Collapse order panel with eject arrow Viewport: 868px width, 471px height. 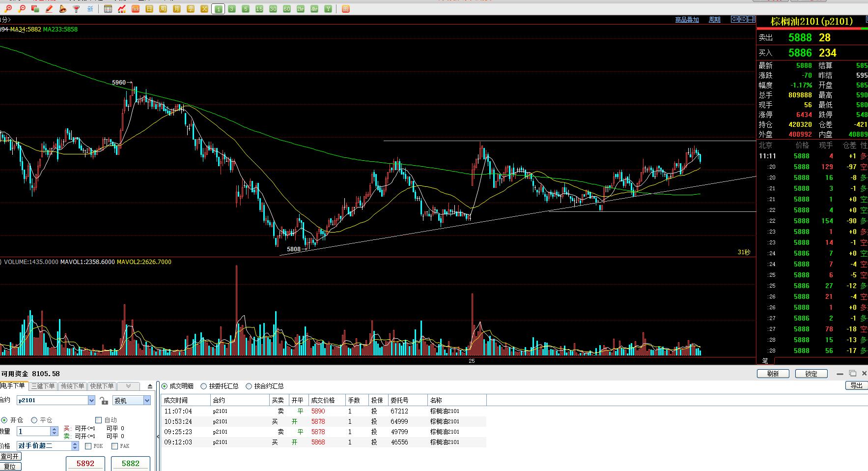[x=150, y=386]
